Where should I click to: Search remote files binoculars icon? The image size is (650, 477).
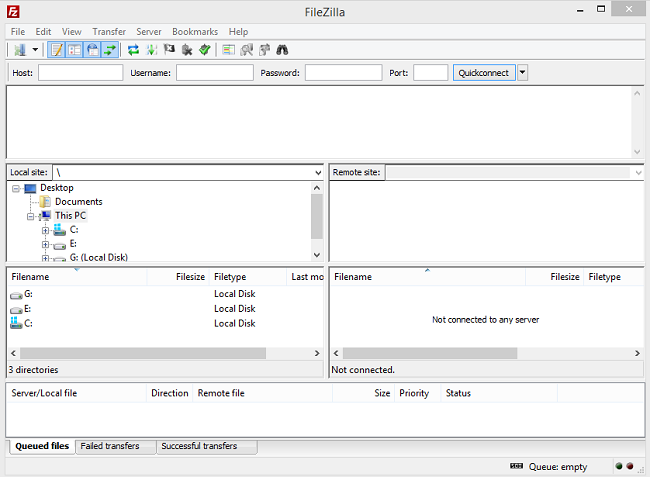(x=282, y=50)
